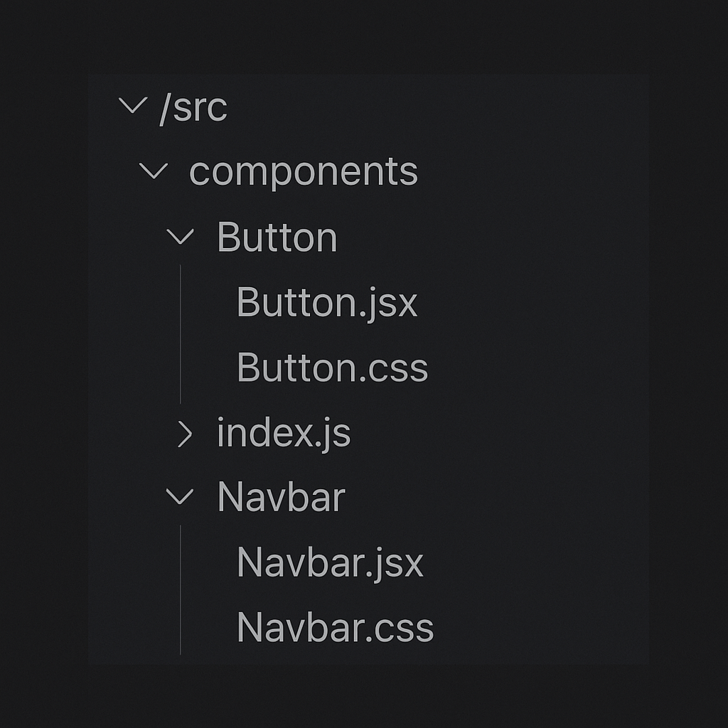This screenshot has width=728, height=728.
Task: Open the Button.css stylesheet
Action: point(332,368)
